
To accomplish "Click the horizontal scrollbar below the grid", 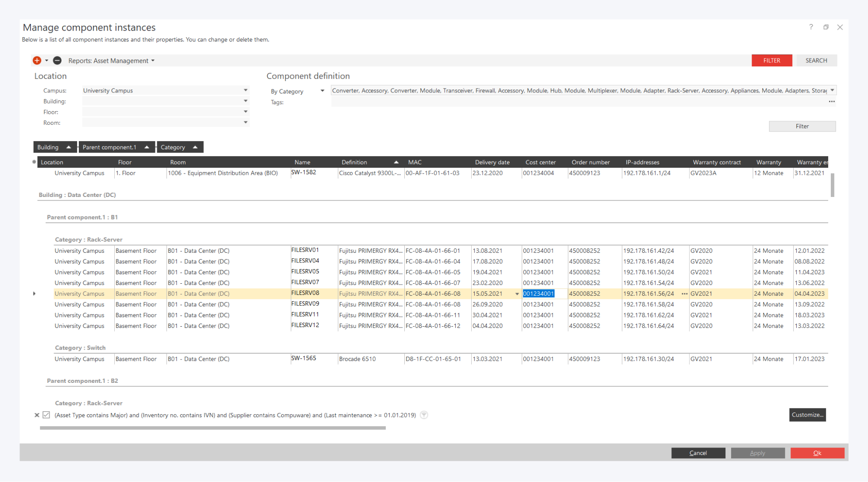I will coord(213,428).
